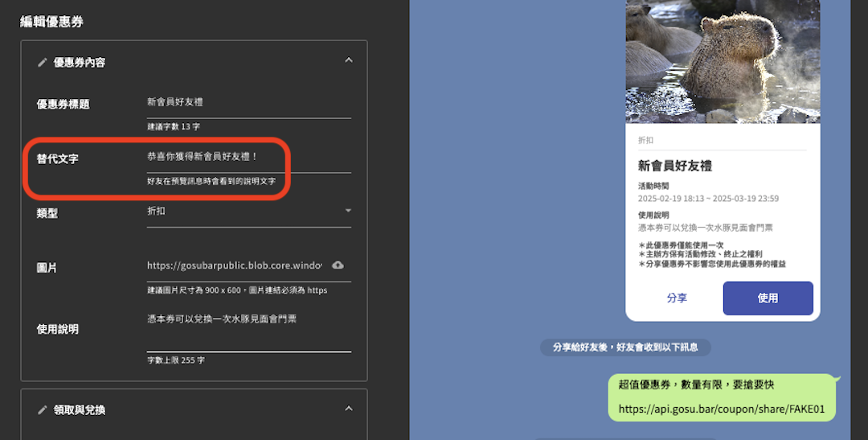Click hint 好友在預覽訊息時會看到的說明文字
This screenshot has width=868, height=440.
(211, 181)
